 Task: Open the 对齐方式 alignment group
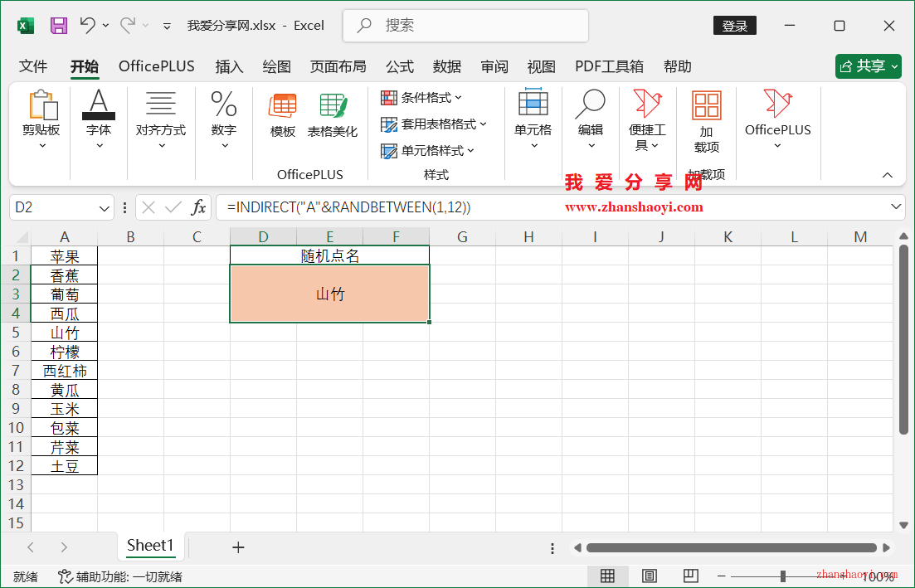point(161,119)
